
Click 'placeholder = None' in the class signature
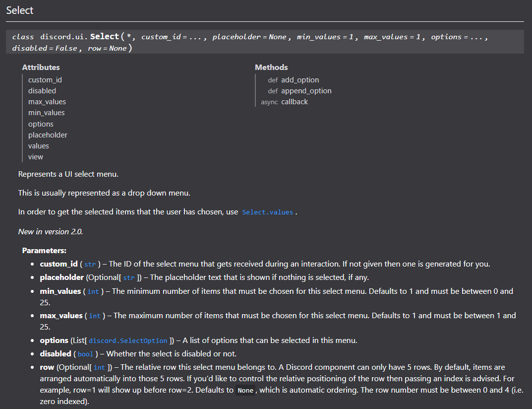pos(249,37)
